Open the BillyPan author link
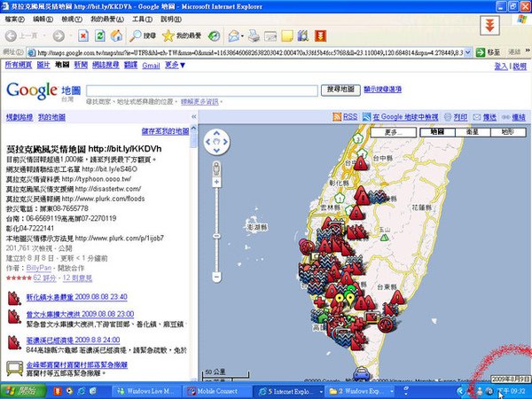The height and width of the screenshot is (399, 532). click(x=39, y=268)
